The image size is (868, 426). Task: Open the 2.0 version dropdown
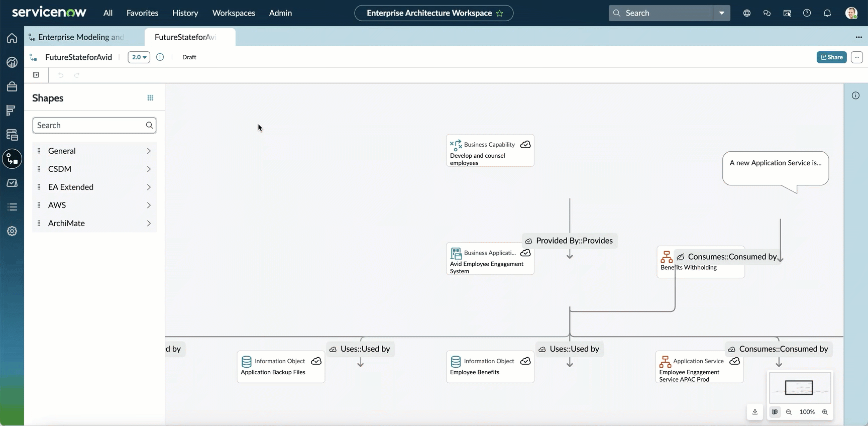coord(139,57)
